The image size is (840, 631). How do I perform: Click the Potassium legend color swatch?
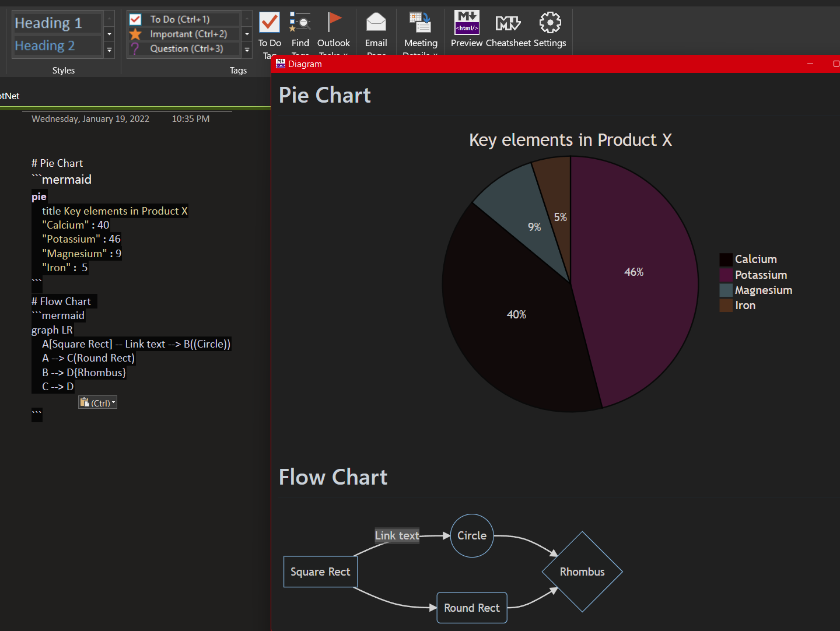click(726, 275)
